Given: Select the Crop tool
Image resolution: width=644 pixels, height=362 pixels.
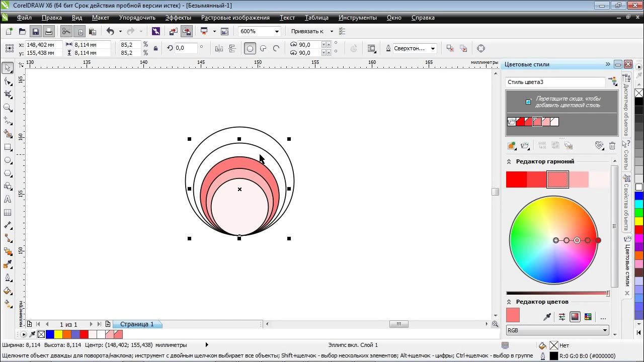Looking at the screenshot, I should 8,95.
